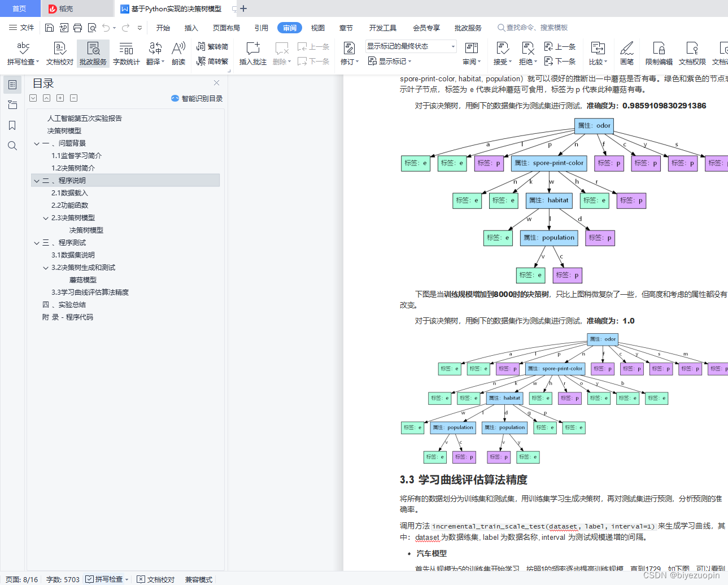
Task: Click the 批改服务 ribbon button icon
Action: point(93,47)
